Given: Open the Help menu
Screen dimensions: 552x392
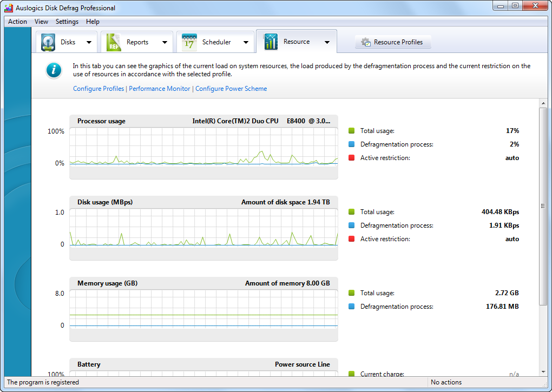Looking at the screenshot, I should tap(93, 22).
